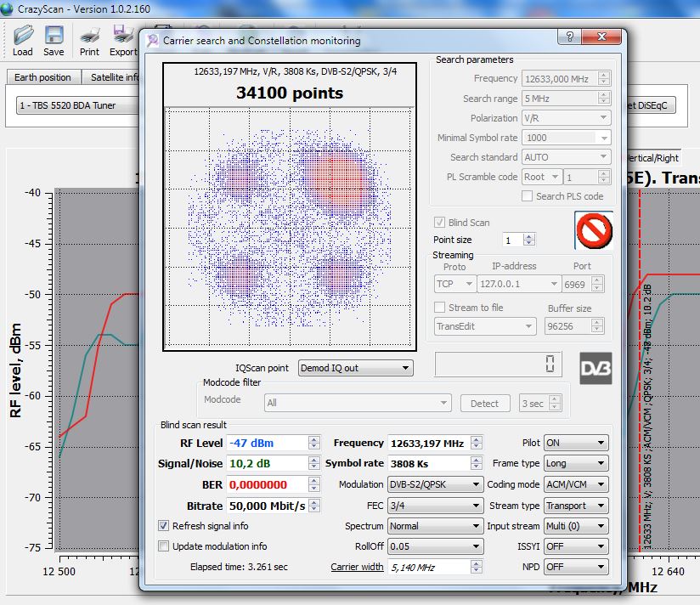Image resolution: width=700 pixels, height=605 pixels.
Task: Adjust the Signal/Noise stepper arrows
Action: [314, 463]
